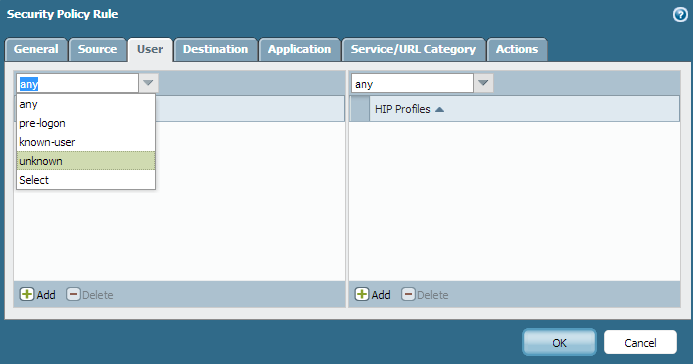Image resolution: width=693 pixels, height=364 pixels.
Task: Toggle the HIP Profiles select-all checkbox column
Action: pyautogui.click(x=360, y=109)
